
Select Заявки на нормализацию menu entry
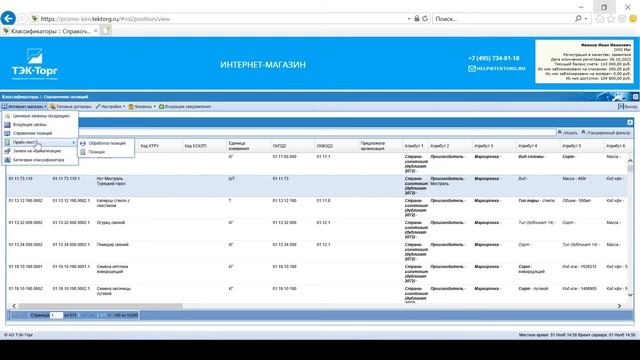(40, 151)
